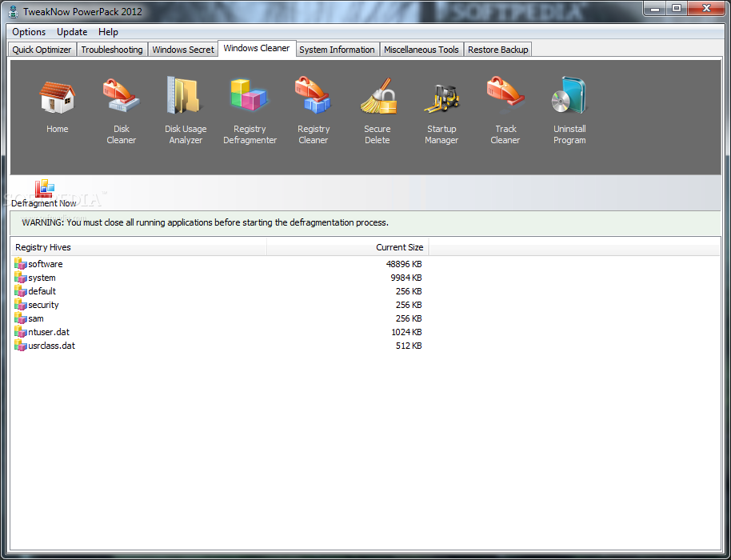Click the 9984 KB size value
This screenshot has height=560, width=731.
pyautogui.click(x=406, y=278)
